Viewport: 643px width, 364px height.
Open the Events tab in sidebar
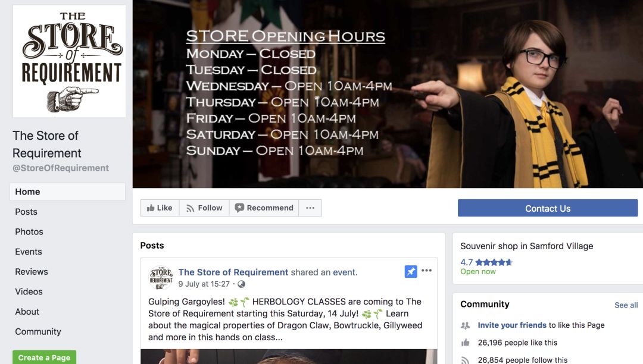coord(29,252)
